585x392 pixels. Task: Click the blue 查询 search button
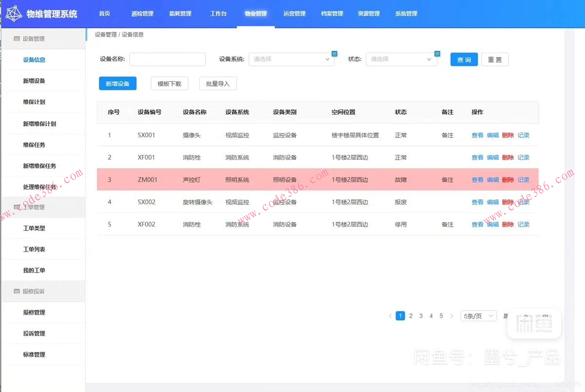pos(464,59)
